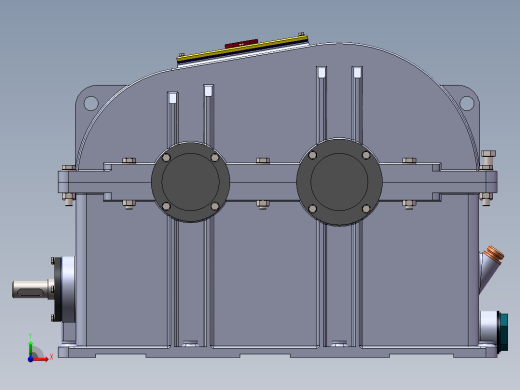Click the right lifting lug hole
Image resolution: width=520 pixels, height=390 pixels.
click(x=467, y=103)
